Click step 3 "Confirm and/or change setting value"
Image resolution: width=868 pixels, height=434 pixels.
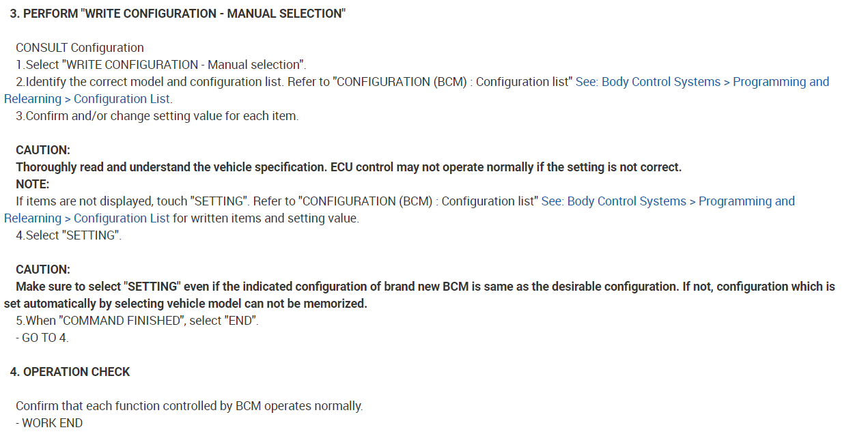[x=157, y=116]
